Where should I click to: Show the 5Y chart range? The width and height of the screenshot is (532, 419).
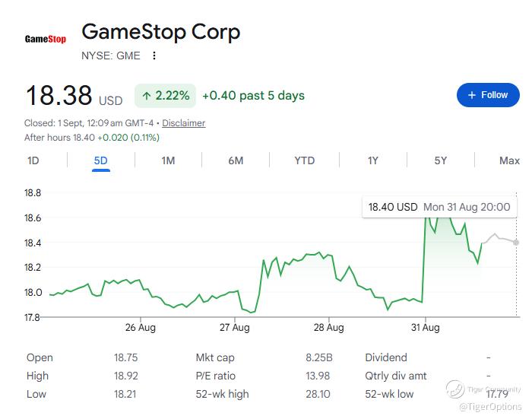coord(440,160)
